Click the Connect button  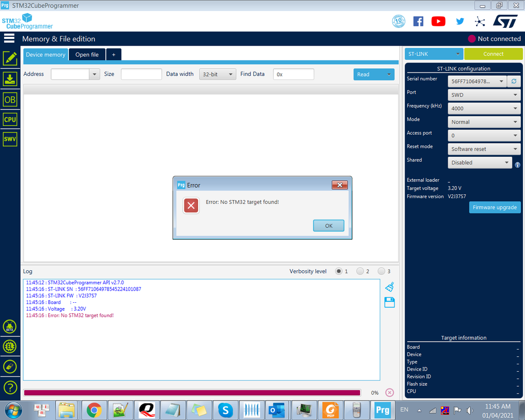[493, 54]
